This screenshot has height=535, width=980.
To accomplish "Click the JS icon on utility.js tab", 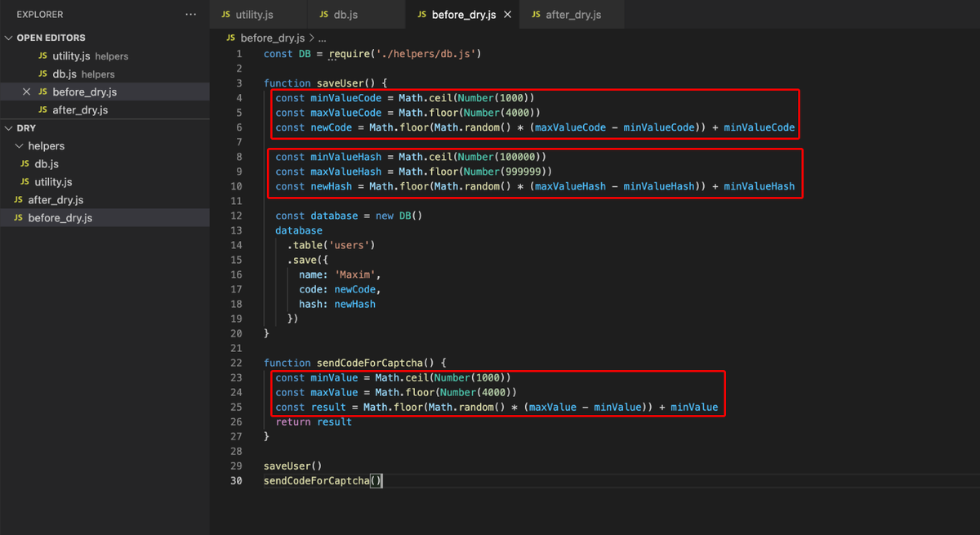I will pyautogui.click(x=225, y=15).
